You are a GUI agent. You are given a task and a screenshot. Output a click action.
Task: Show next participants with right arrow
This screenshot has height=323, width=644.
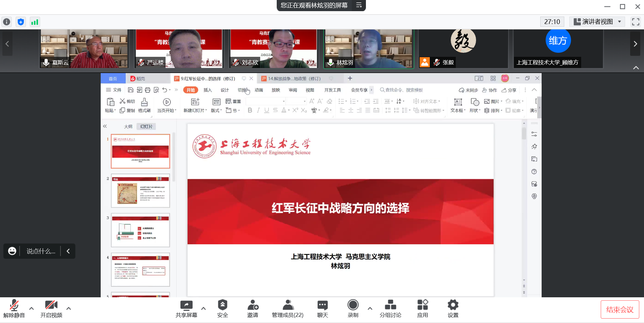click(635, 44)
